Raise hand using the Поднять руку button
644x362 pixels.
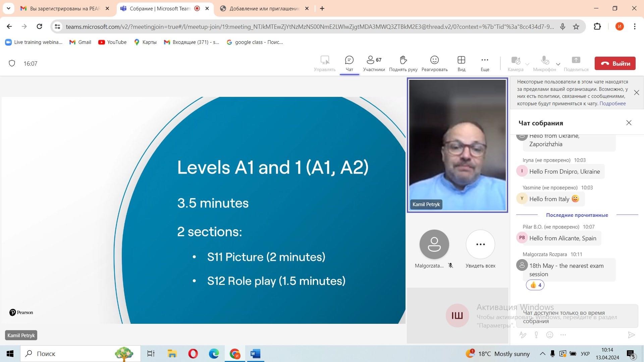tap(403, 64)
